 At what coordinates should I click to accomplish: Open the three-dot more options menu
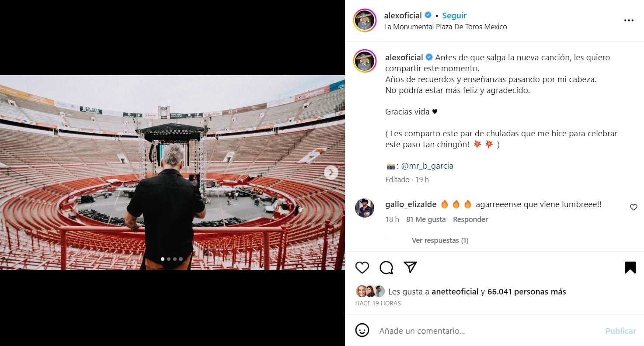point(629,21)
